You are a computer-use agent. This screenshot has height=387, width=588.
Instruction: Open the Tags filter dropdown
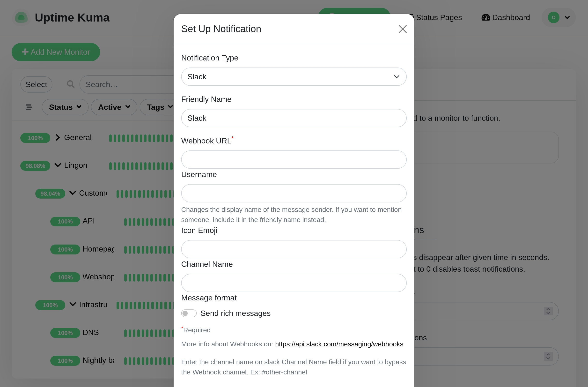pos(157,107)
